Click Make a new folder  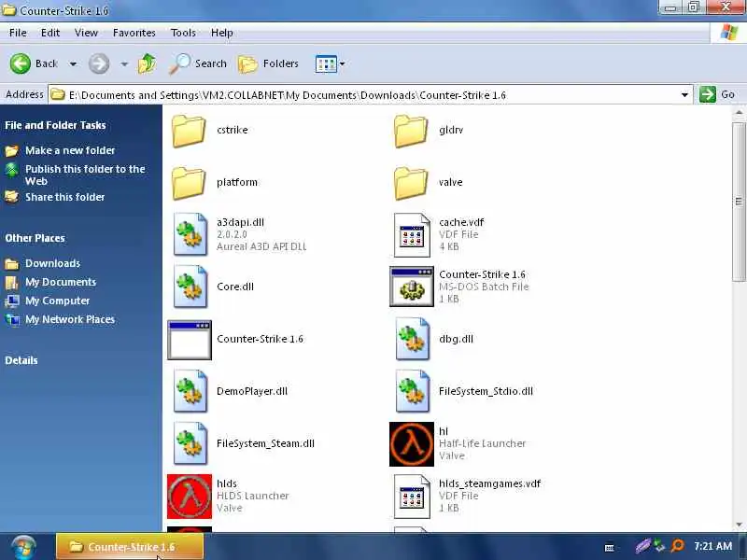coord(70,150)
